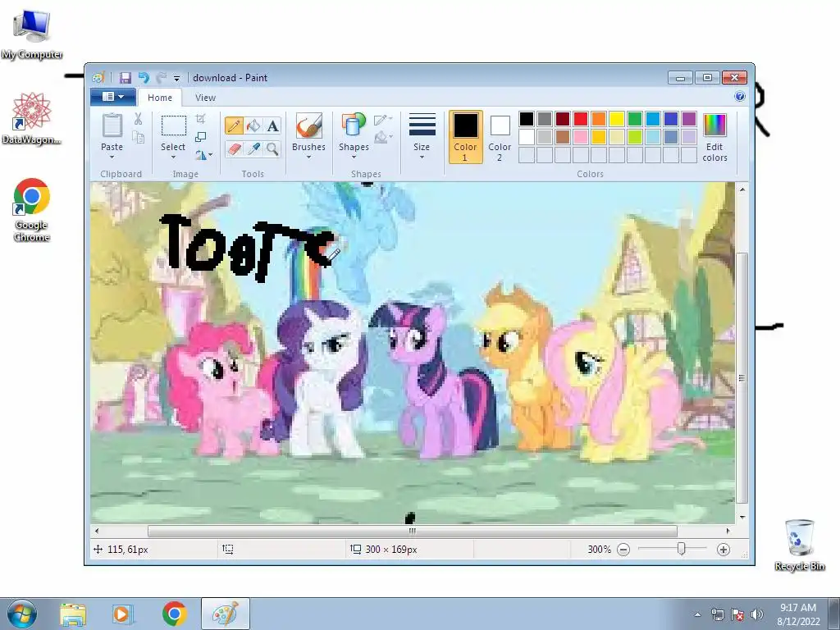Image resolution: width=840 pixels, height=630 pixels.
Task: Switch to the View ribbon tab
Action: click(205, 98)
